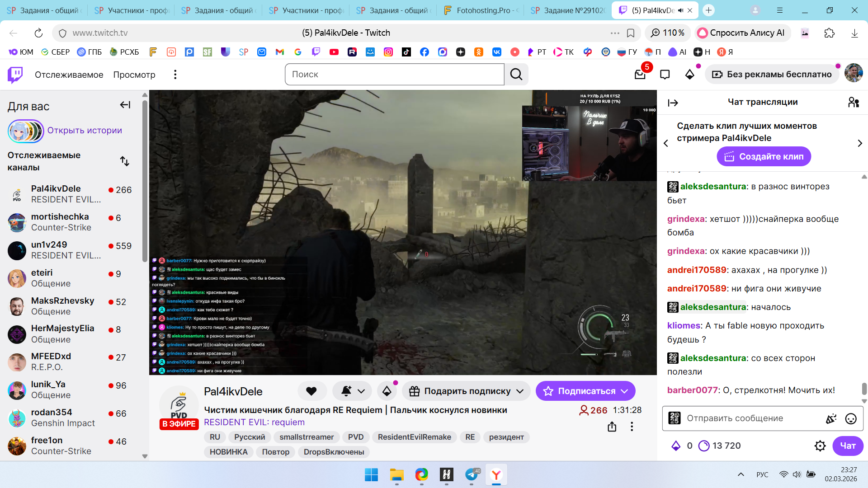868x488 pixels.
Task: Click the share stream icon
Action: (x=612, y=427)
